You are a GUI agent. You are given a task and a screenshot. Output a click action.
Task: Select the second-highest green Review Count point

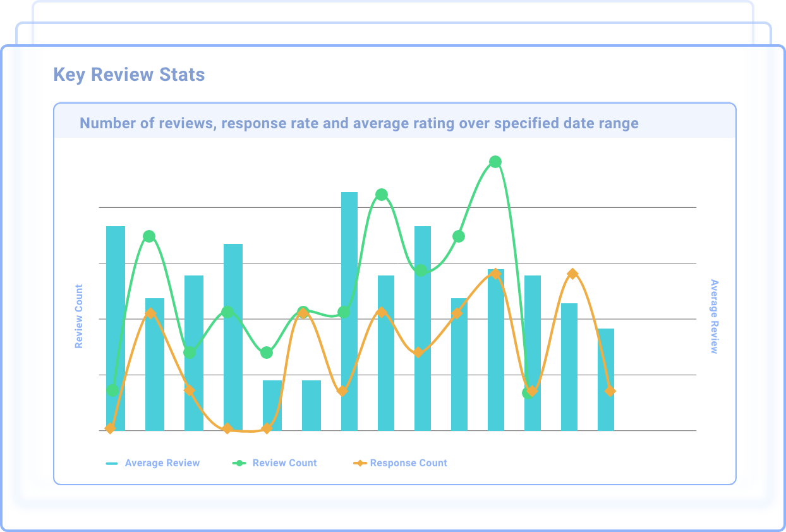point(382,195)
